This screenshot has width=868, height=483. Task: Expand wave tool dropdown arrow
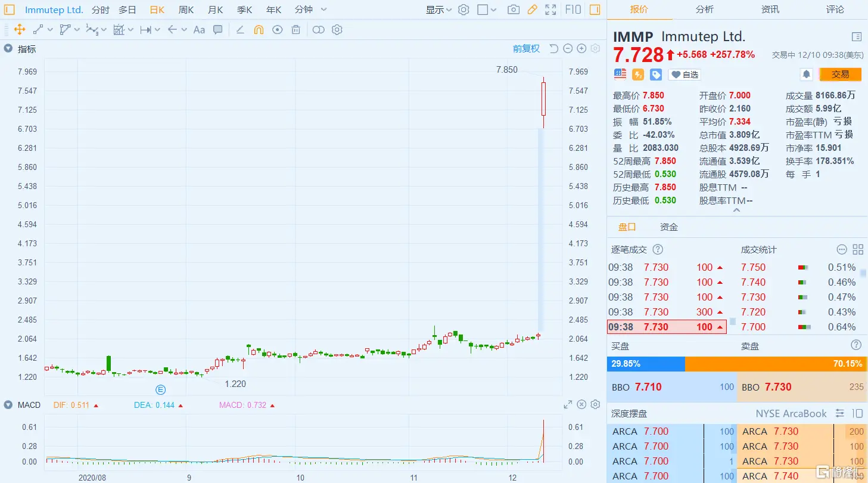[104, 29]
